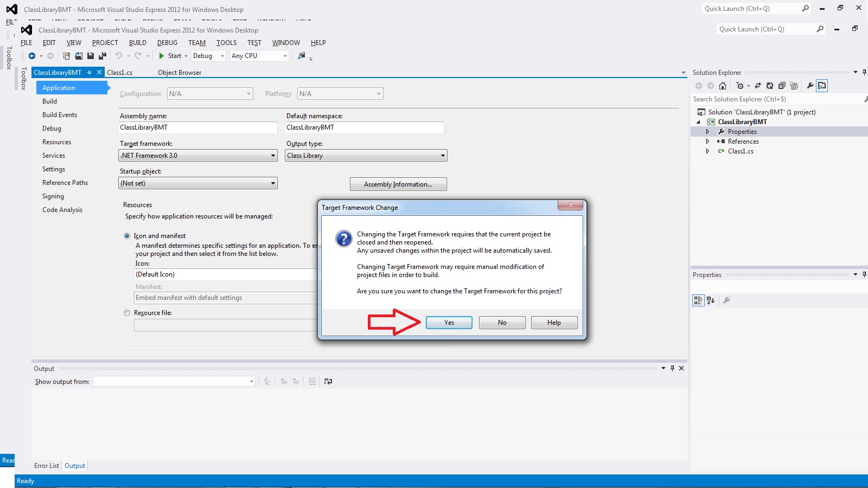Click Help in Target Framework Change dialog
868x488 pixels.
click(554, 323)
